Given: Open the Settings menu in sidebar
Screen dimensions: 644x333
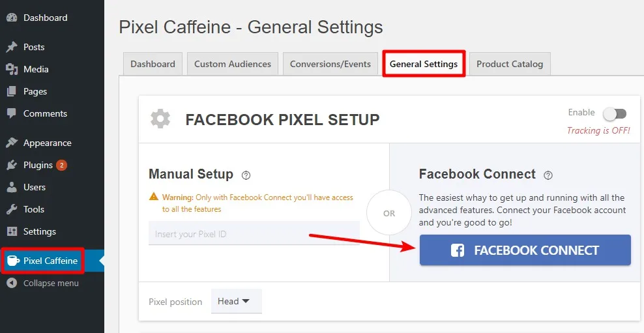Looking at the screenshot, I should (x=39, y=231).
